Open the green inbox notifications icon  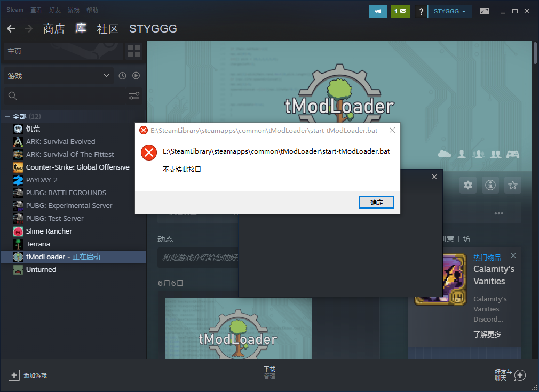point(400,11)
